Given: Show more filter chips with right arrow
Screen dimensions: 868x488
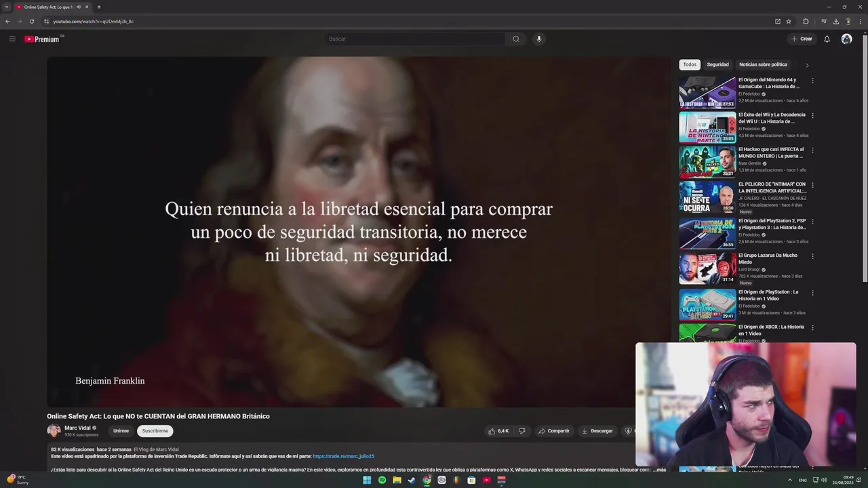Looking at the screenshot, I should 807,65.
